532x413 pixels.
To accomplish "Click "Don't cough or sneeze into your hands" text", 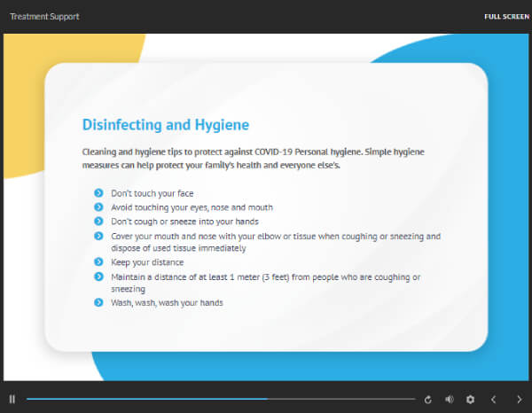I will coord(184,221).
